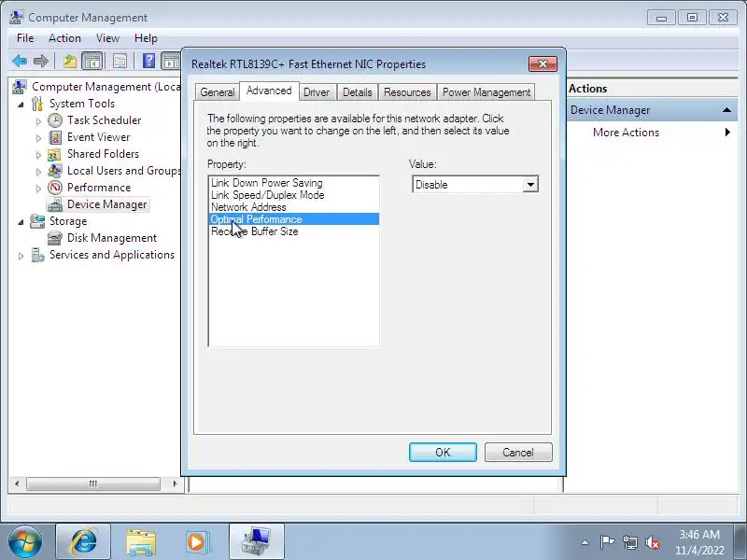The height and width of the screenshot is (560, 747).
Task: Open the View menu
Action: click(x=107, y=38)
